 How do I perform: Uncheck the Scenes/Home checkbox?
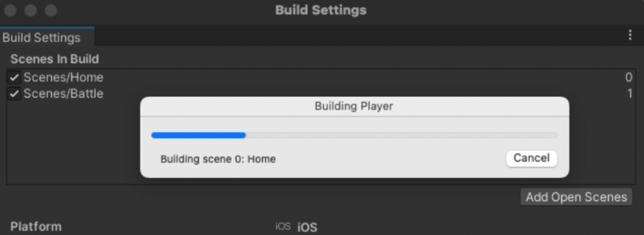[14, 78]
